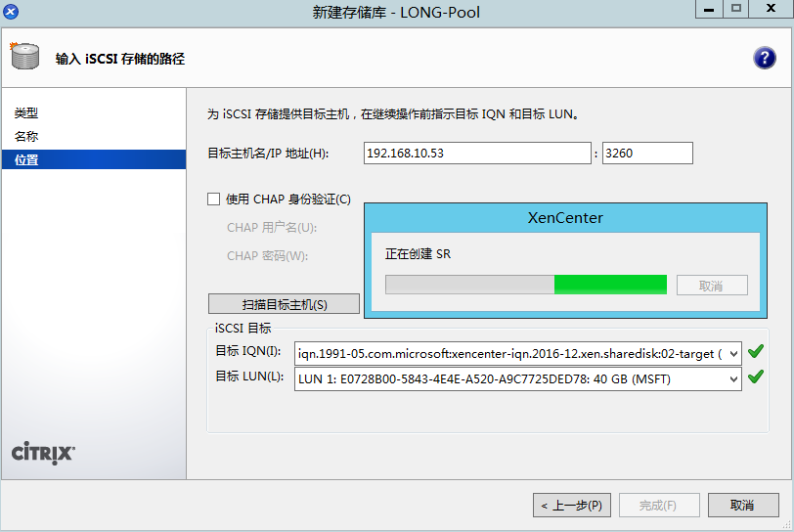Click 取消 in the XenCenter progress dialog
This screenshot has height=532, width=794.
point(712,286)
